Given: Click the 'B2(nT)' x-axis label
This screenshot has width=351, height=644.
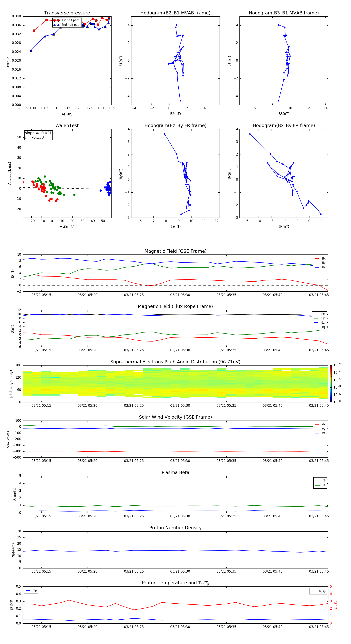Looking at the screenshot, I should click(x=175, y=114).
